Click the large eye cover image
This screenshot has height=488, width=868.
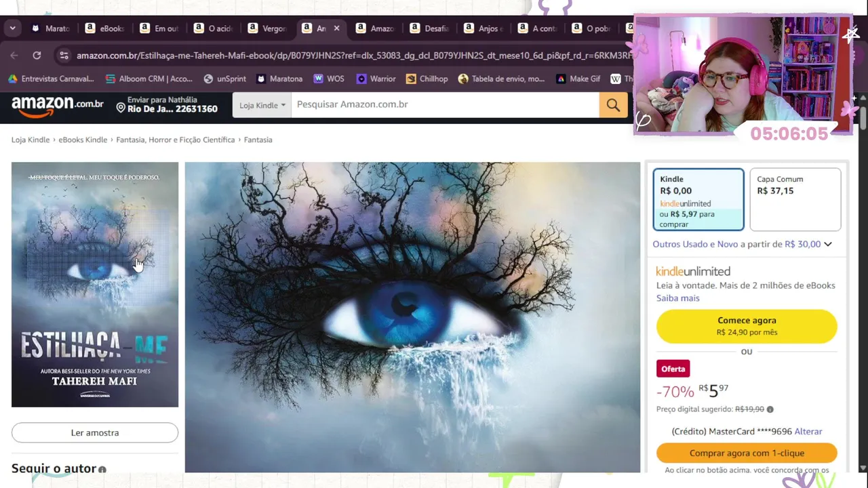point(412,317)
